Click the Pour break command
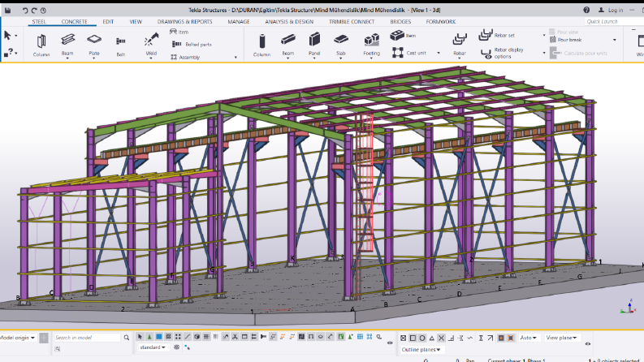Image resolution: width=644 pixels, height=362 pixels. pos(565,40)
